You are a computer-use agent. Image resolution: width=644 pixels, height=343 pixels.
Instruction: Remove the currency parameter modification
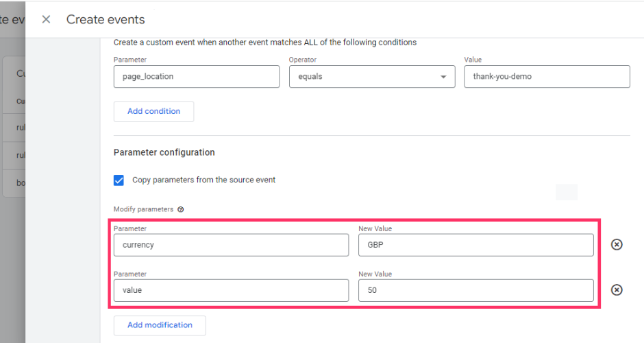(617, 245)
